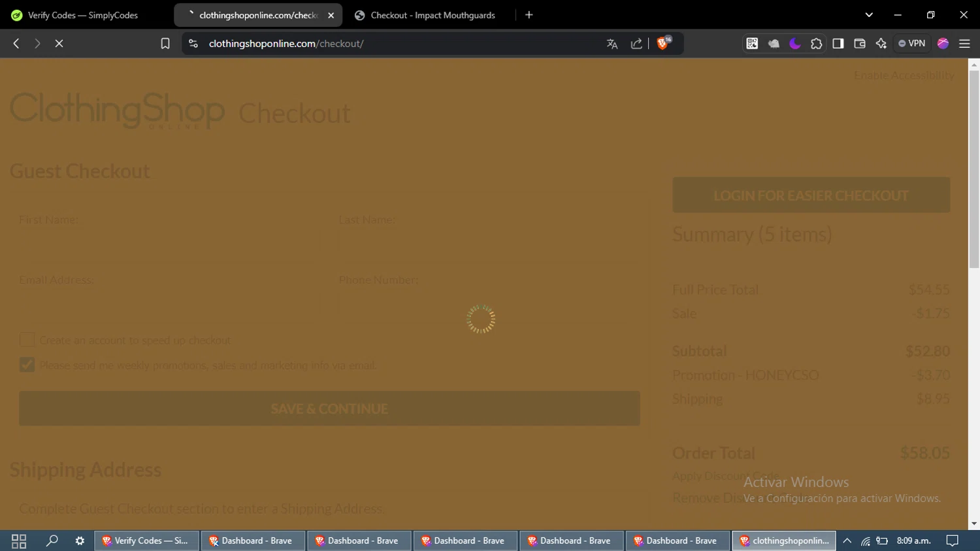
Task: Click the scrollbar down arrow
Action: pos(974,524)
